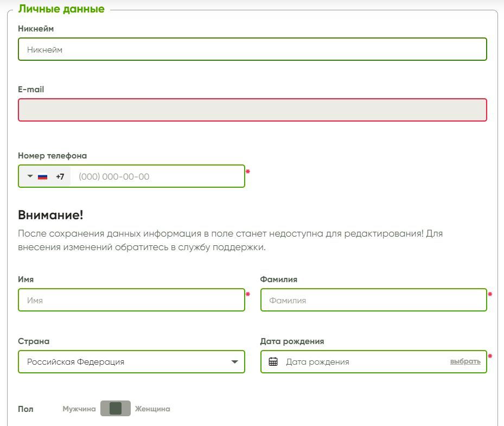Screen dimensions: 504x426
Task: Click the calendar icon in birth date field
Action: point(273,361)
